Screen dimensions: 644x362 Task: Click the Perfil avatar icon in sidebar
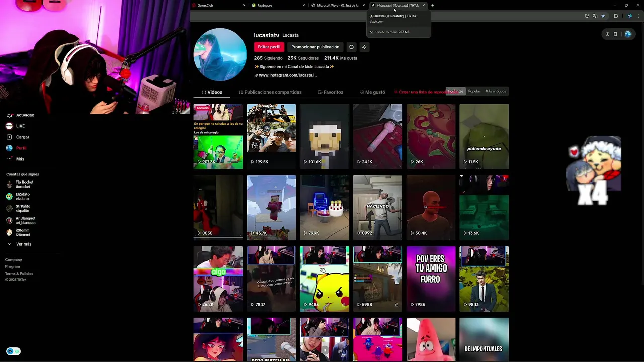tap(9, 148)
